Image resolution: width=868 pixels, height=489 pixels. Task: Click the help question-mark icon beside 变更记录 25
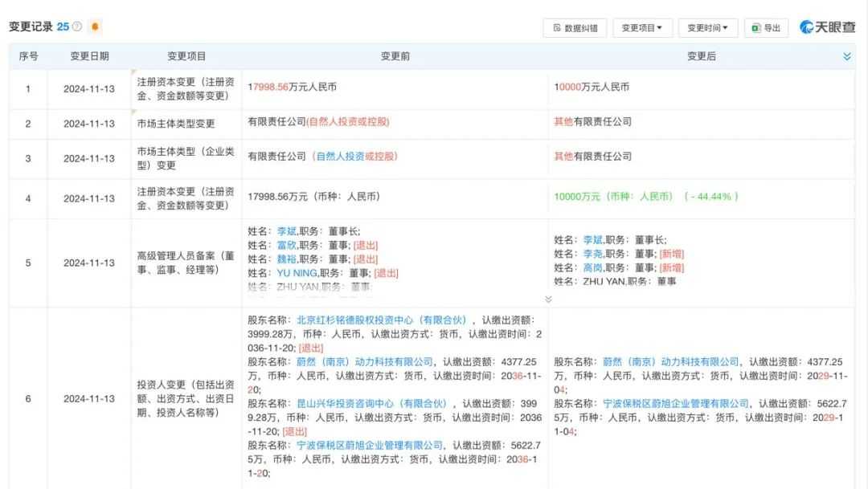click(77, 26)
